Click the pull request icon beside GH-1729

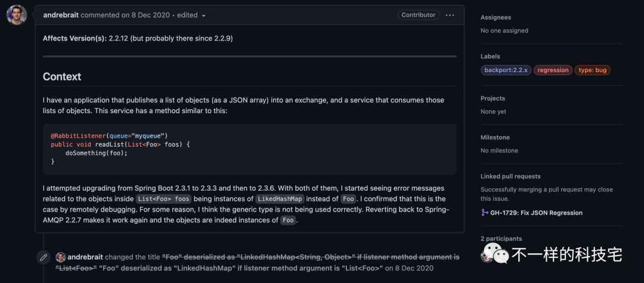[485, 213]
